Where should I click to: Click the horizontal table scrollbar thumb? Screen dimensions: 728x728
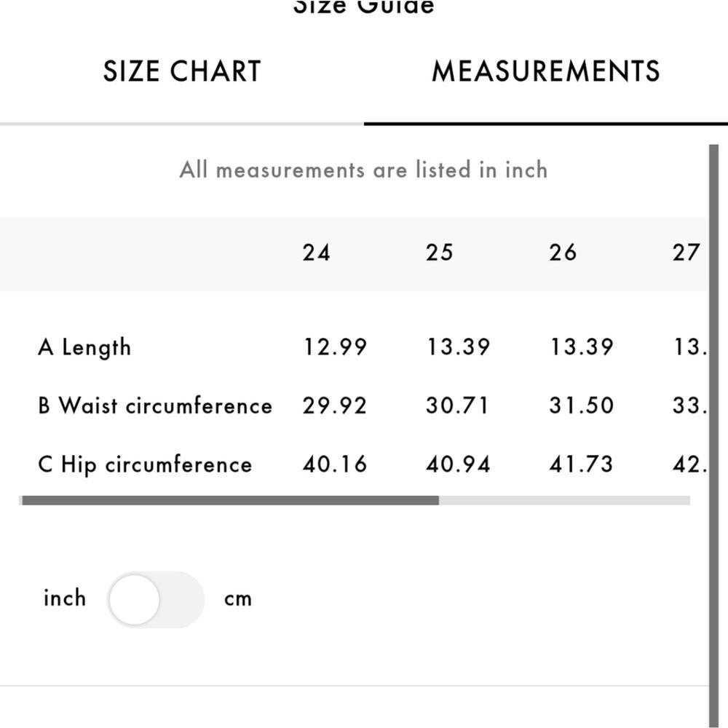(x=230, y=500)
